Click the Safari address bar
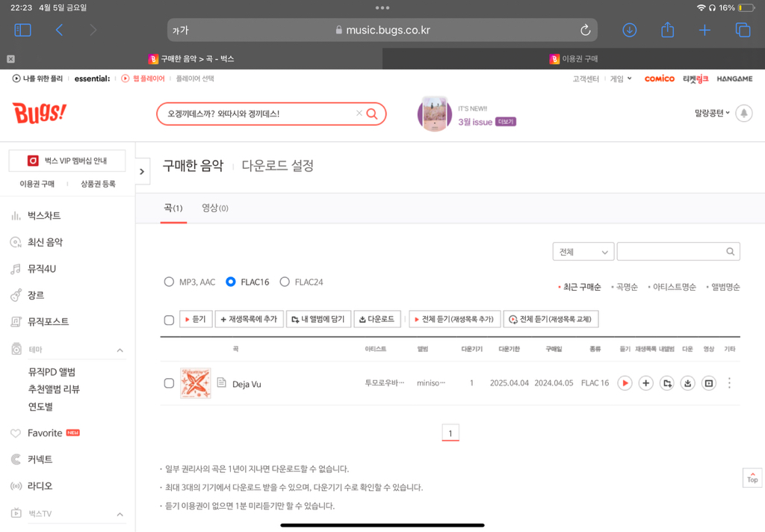The width and height of the screenshot is (765, 532). (382, 30)
